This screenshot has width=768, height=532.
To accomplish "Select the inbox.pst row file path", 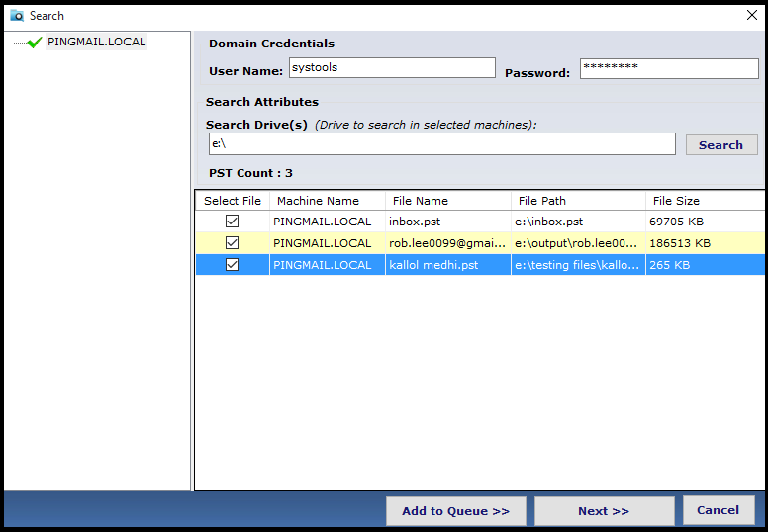I will click(548, 222).
